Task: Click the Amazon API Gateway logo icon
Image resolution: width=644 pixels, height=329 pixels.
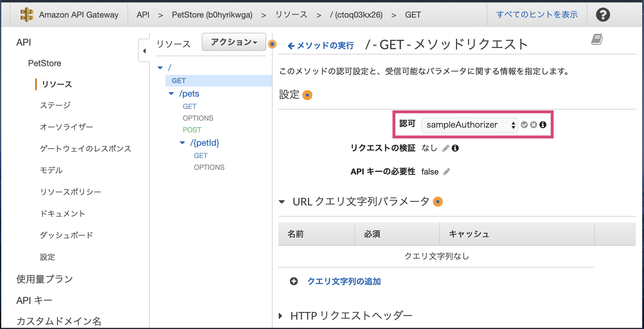Action: (x=27, y=15)
